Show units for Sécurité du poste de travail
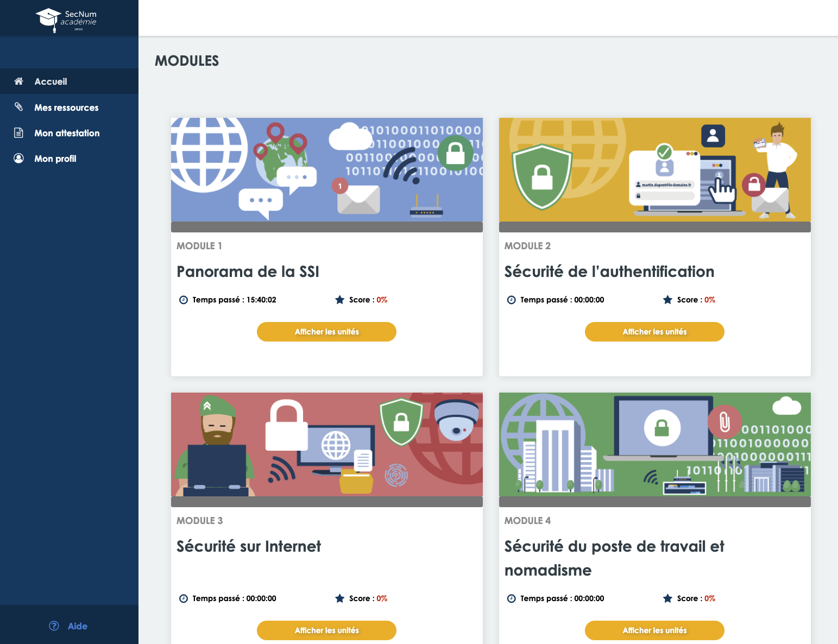 click(654, 630)
